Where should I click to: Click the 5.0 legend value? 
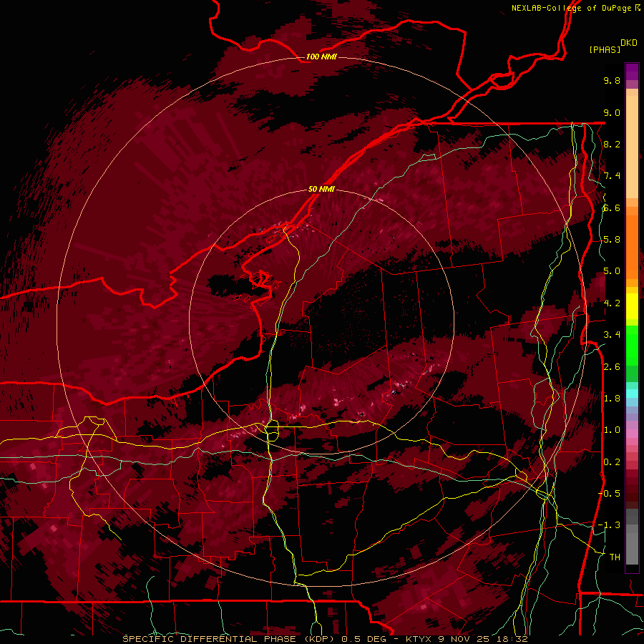point(612,271)
